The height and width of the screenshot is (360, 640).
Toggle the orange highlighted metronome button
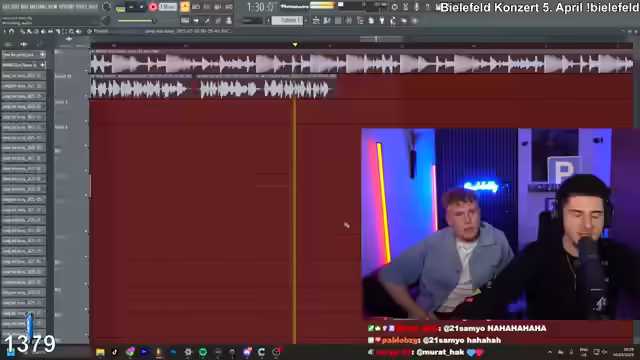185,7
